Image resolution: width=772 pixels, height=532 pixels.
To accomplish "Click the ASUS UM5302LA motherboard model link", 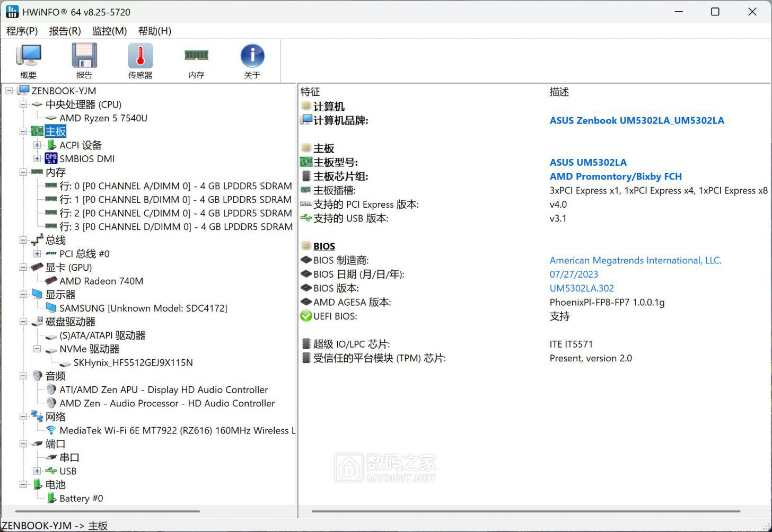I will 588,162.
